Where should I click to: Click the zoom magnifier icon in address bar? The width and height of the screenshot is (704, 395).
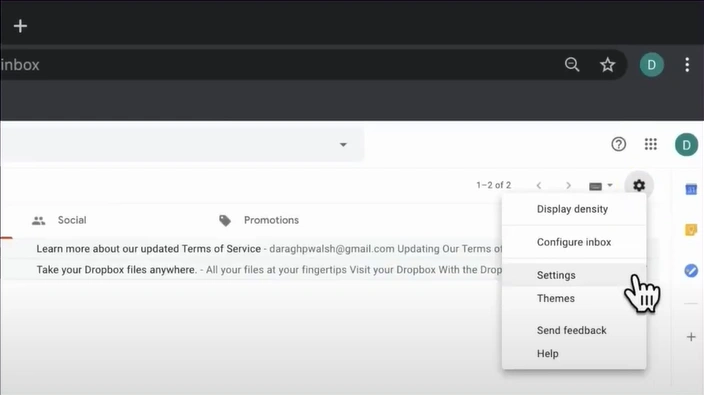[572, 65]
